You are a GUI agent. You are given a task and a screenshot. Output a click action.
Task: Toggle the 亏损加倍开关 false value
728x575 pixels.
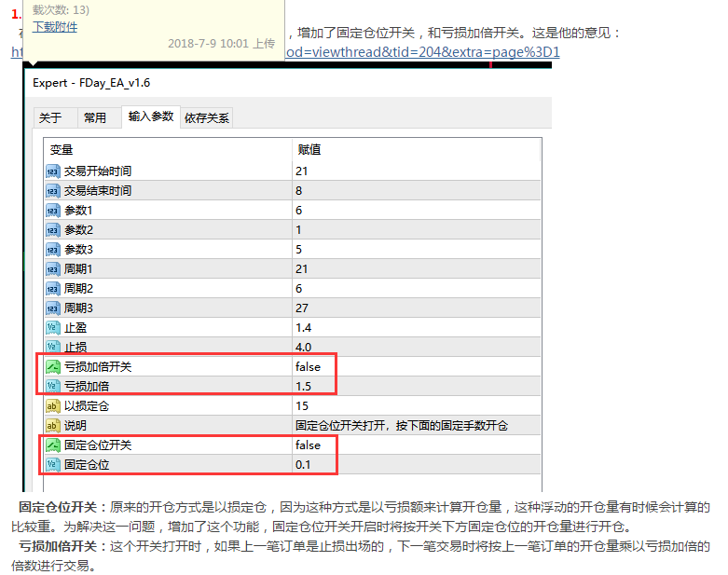pos(308,367)
